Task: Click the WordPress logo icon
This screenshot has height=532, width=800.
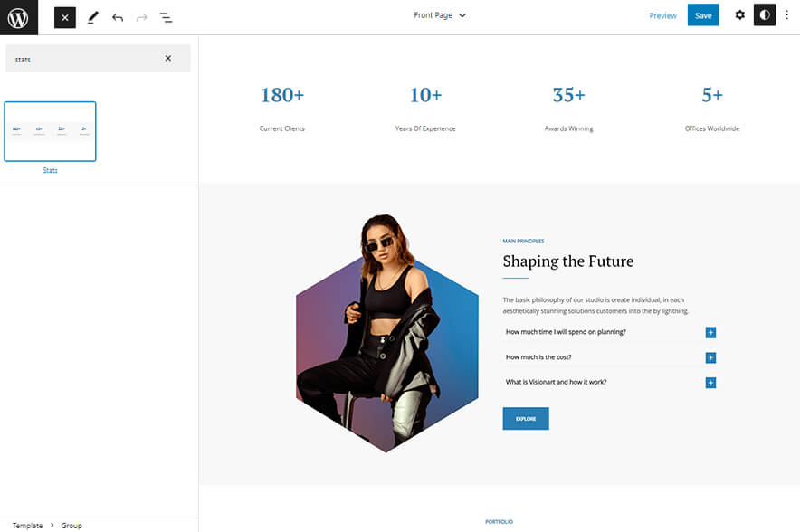Action: point(18,16)
